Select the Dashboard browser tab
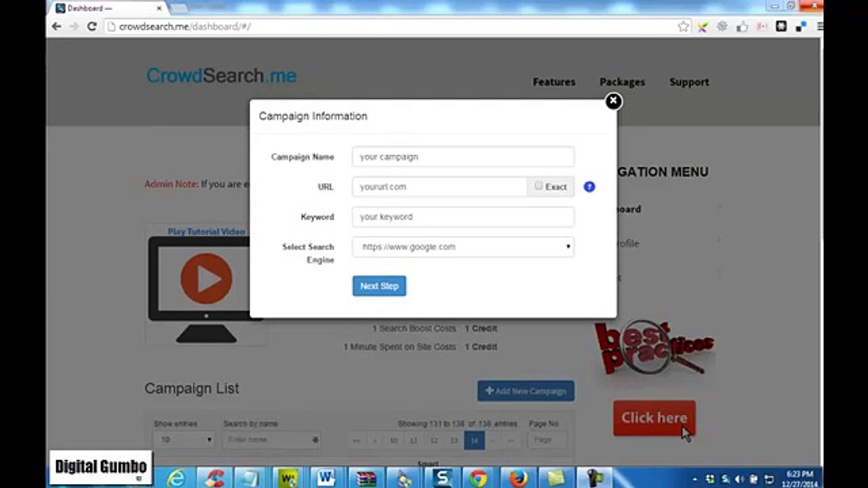Screen dimensions: 868x488 coord(109,8)
